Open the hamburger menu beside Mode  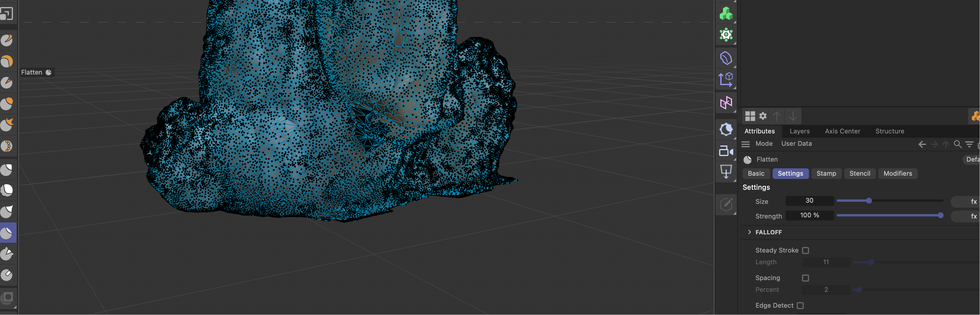click(x=746, y=144)
